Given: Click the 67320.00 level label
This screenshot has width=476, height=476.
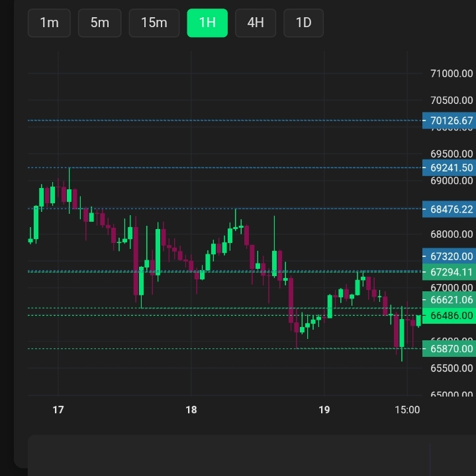Looking at the screenshot, I should 450,256.
